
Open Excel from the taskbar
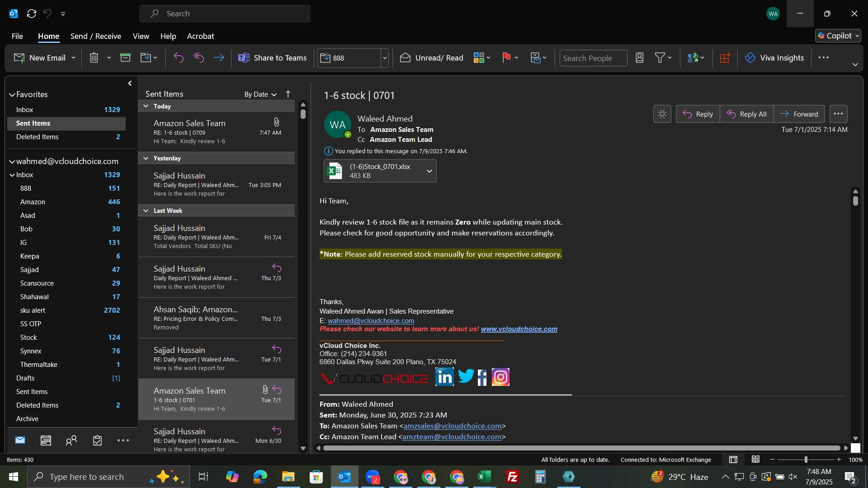pos(485,477)
